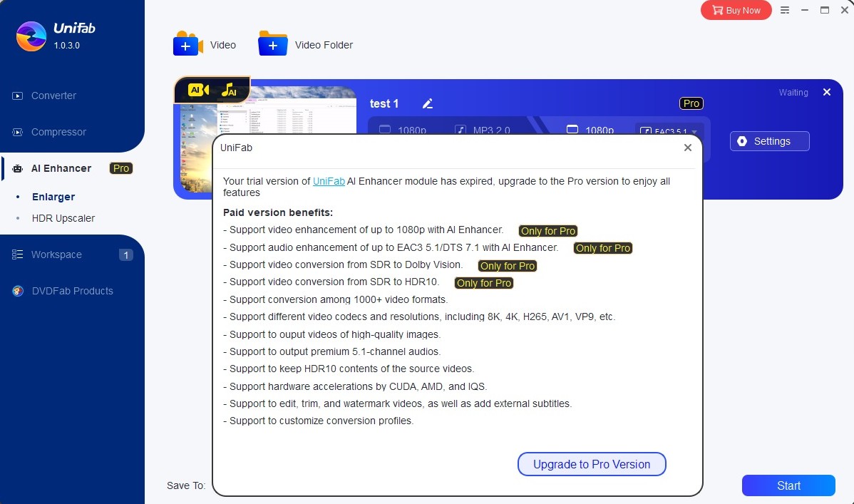The width and height of the screenshot is (854, 504).
Task: Click the AI Enhancer robot icon
Action: point(17,169)
